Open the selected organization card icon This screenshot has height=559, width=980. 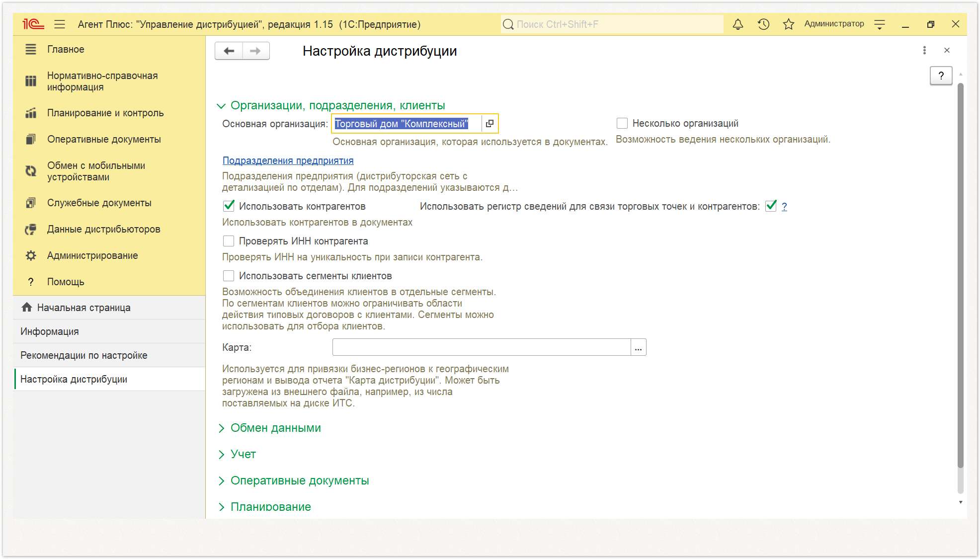point(490,124)
